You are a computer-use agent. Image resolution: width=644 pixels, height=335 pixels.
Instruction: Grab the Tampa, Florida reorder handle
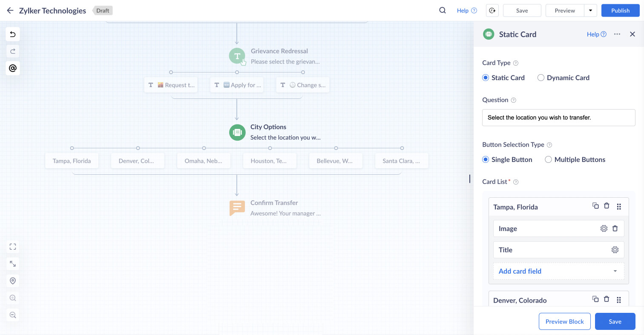(x=619, y=207)
